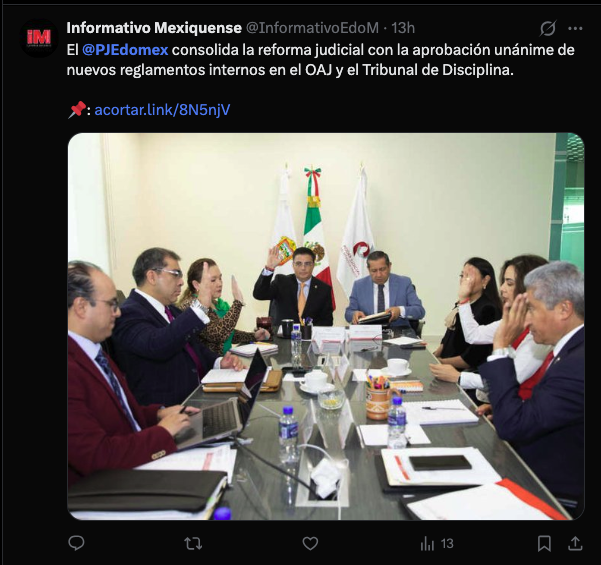Open the Informativo Mexiquense profile avatar
The image size is (601, 565).
pyautogui.click(x=39, y=38)
